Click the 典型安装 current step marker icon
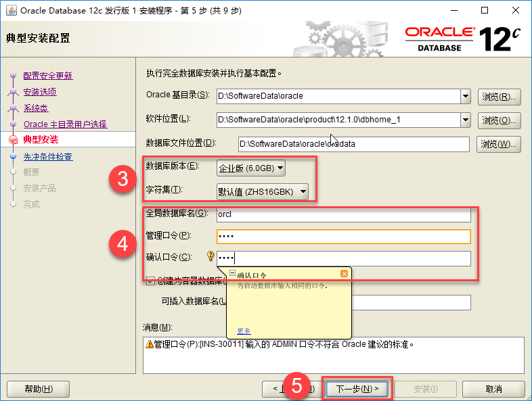532x401 pixels. point(14,140)
